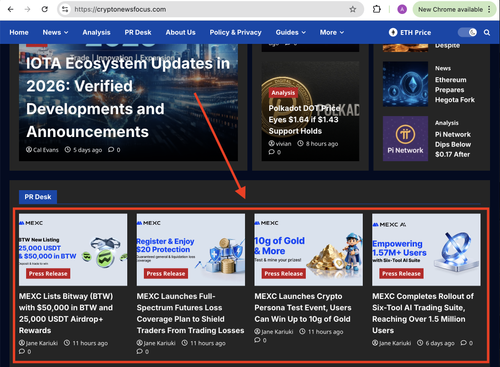Toggle the dark mode switch

click(467, 32)
